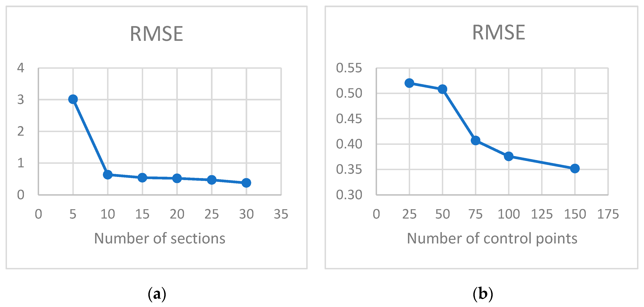Select the marker at 20 sections

point(177,178)
